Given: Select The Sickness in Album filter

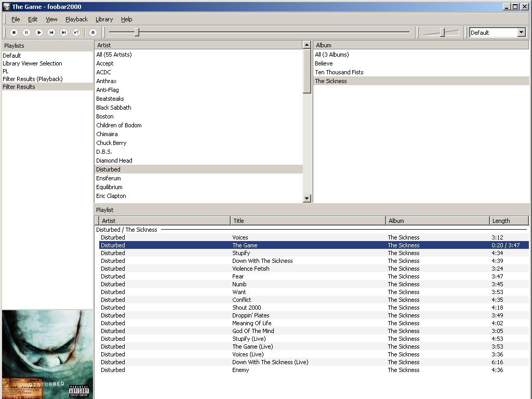Looking at the screenshot, I should (421, 81).
